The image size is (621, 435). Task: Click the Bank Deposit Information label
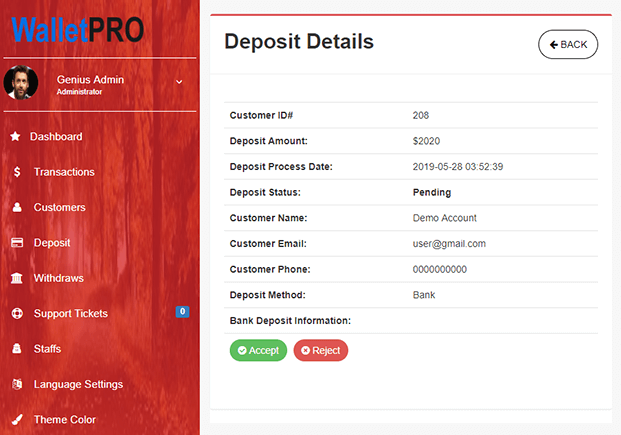point(290,321)
